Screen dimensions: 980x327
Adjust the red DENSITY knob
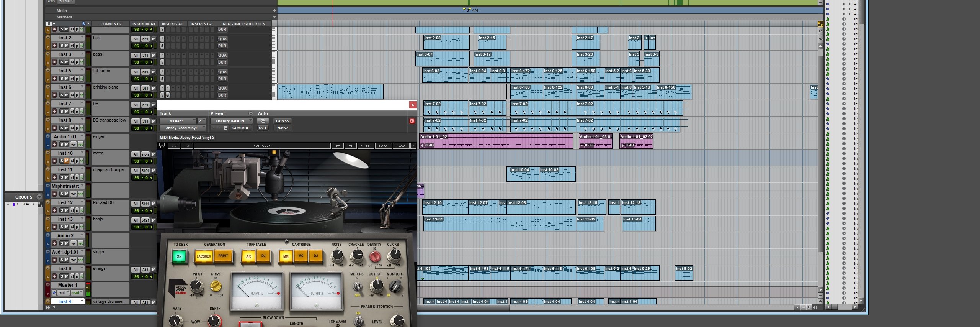pos(375,256)
